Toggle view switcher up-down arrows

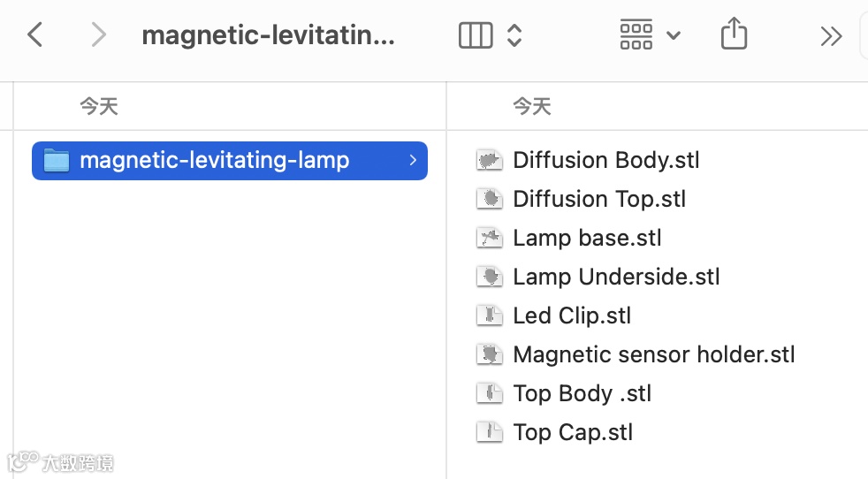514,35
